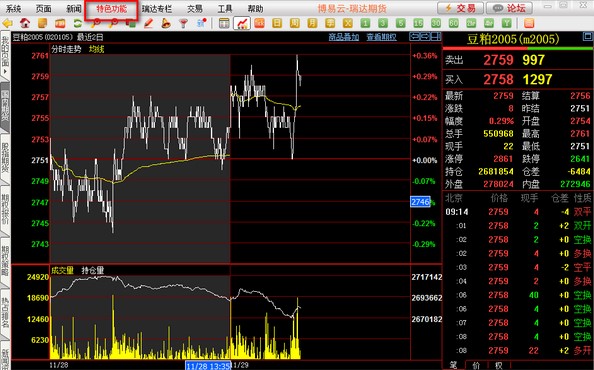Image resolution: width=594 pixels, height=370 pixels.
Task: Select the intraday trend chart icon
Action: coord(242,23)
